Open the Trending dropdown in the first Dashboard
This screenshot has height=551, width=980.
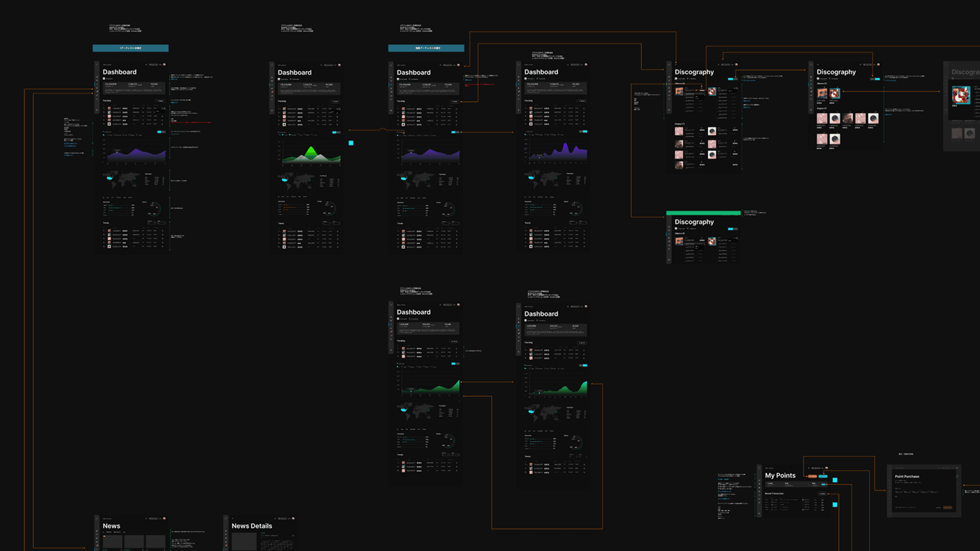click(x=160, y=101)
